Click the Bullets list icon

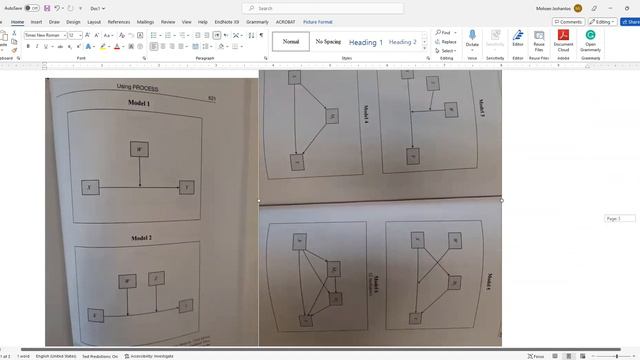[153, 36]
